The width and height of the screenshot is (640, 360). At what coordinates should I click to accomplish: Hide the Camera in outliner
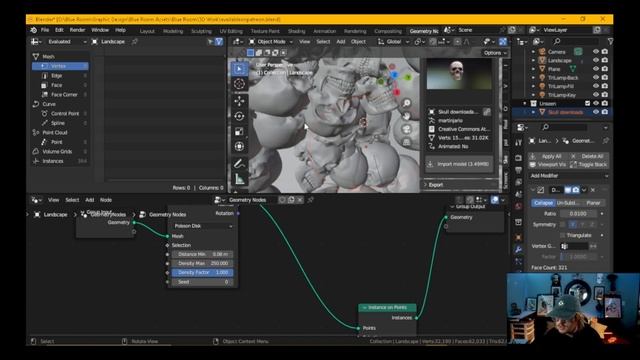tap(596, 51)
